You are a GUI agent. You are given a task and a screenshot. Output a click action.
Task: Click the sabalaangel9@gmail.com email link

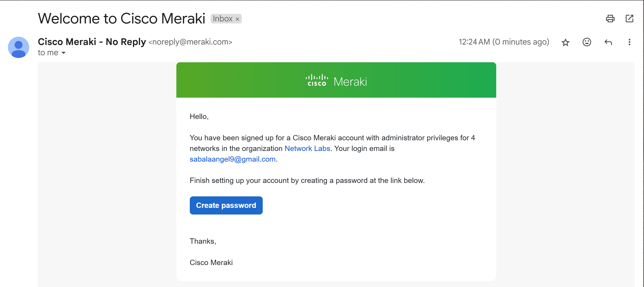pyautogui.click(x=232, y=159)
